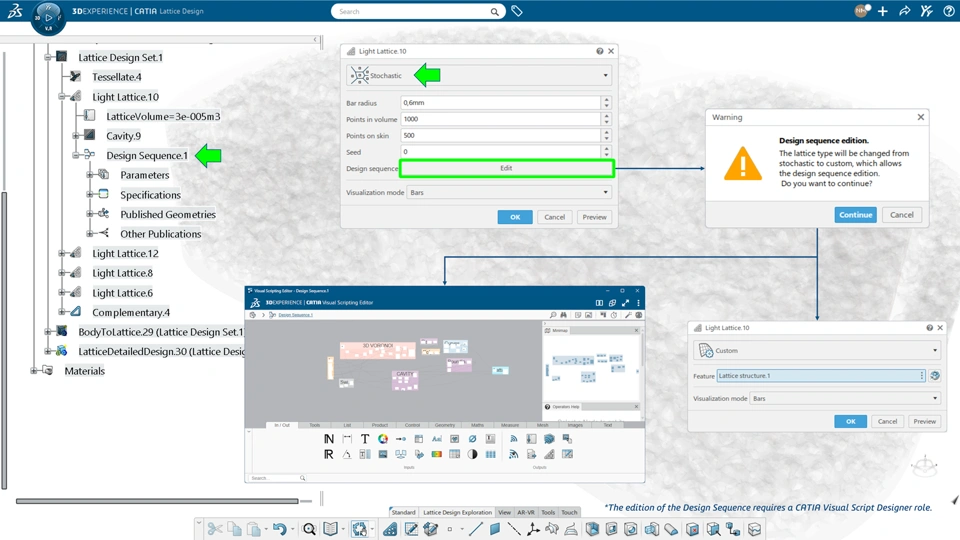
Task: Click OK in the Custom Light Lattice.10 dialog
Action: 850,421
